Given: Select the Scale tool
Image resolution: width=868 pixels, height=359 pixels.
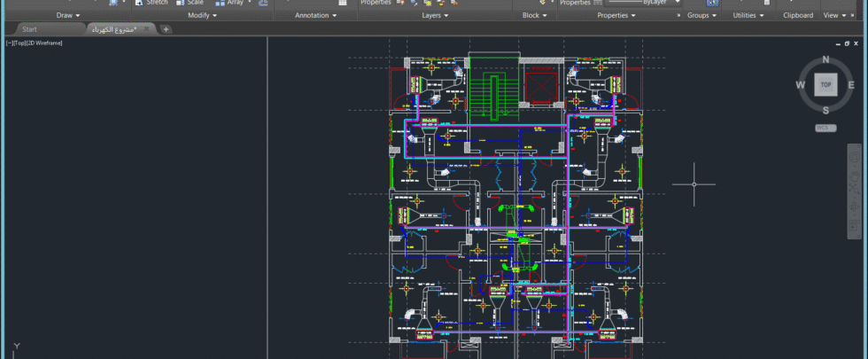Looking at the screenshot, I should click(189, 3).
